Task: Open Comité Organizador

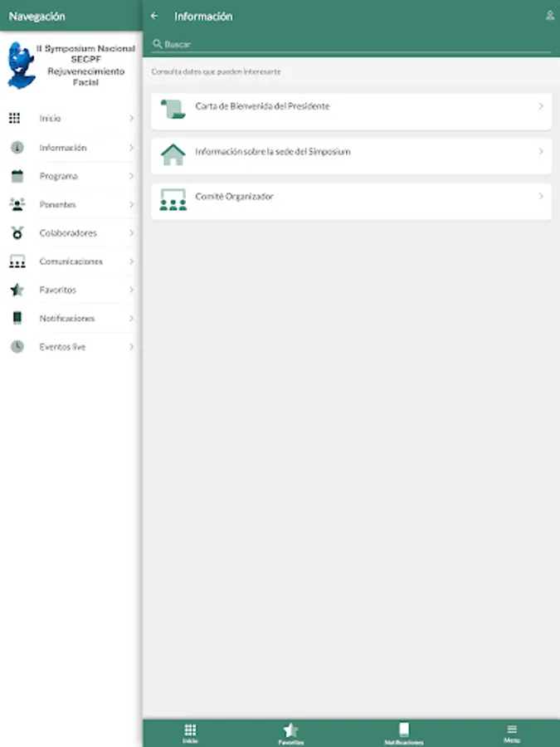Action: coord(351,202)
